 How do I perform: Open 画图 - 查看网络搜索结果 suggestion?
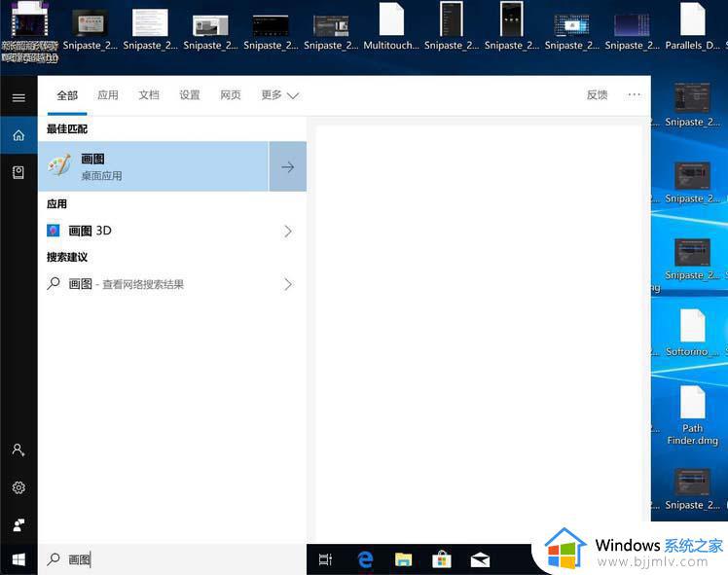pos(172,283)
